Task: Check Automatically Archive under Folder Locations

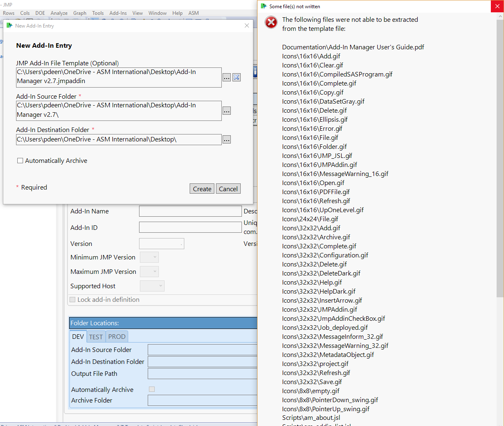Action: point(151,389)
